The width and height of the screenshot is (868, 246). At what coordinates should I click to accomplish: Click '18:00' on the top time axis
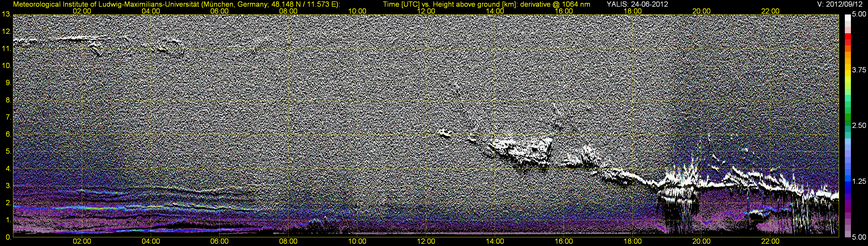(632, 11)
